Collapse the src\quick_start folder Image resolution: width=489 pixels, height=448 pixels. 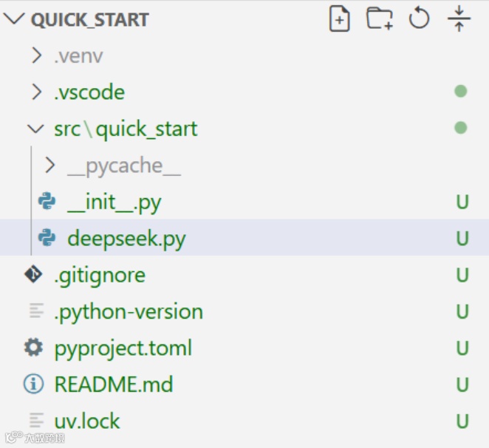pos(36,129)
